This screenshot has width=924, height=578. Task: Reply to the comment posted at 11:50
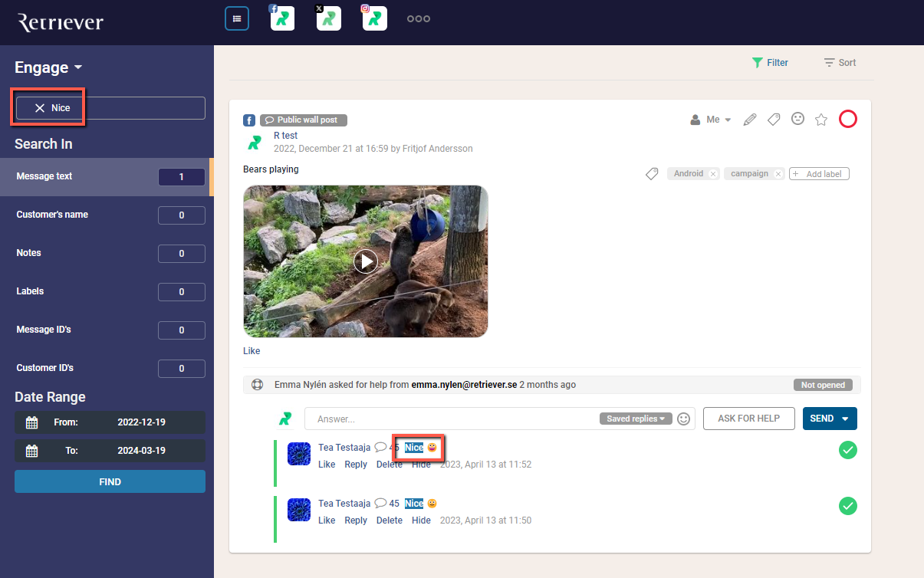356,521
